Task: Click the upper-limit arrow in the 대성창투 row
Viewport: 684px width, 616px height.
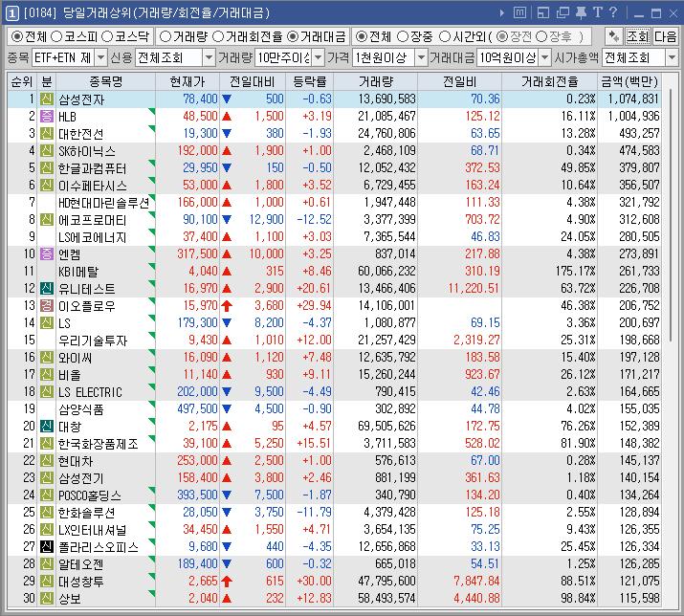Action: coord(227,582)
